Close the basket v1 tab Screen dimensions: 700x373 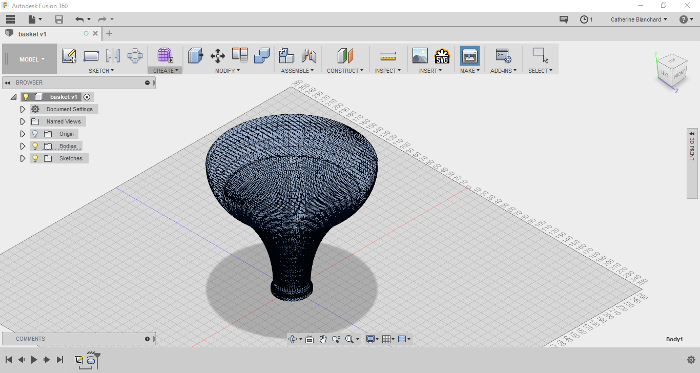tap(95, 33)
